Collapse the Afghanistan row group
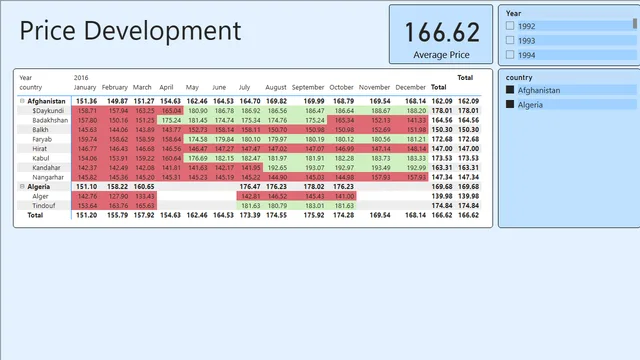Screen dimensions: 640x360 tap(22, 101)
